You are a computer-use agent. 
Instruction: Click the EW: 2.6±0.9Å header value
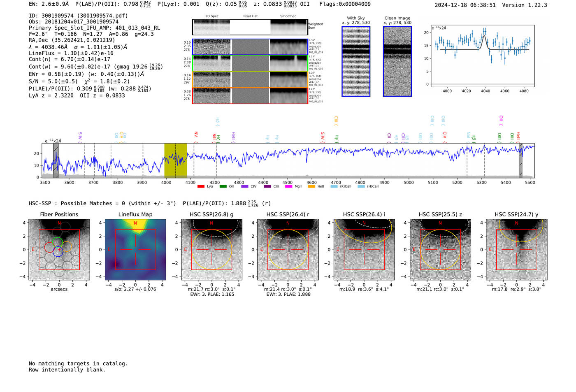click(49, 4)
